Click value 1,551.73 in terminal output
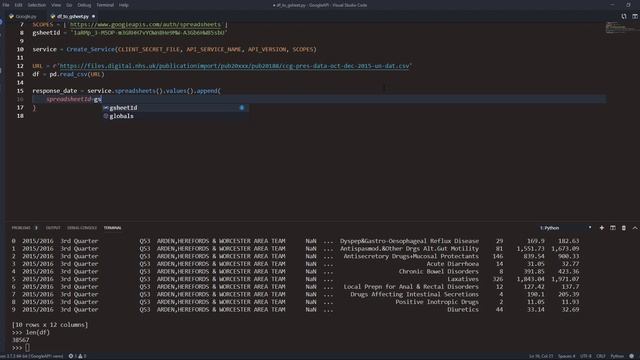Image resolution: width=640 pixels, height=360 pixels. click(530, 249)
